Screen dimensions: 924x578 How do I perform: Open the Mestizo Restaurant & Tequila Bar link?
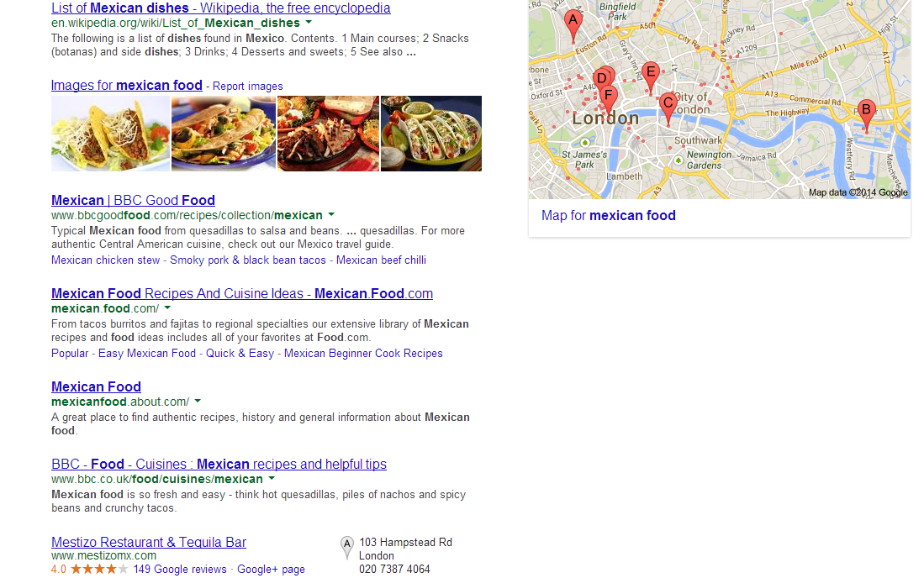click(149, 542)
